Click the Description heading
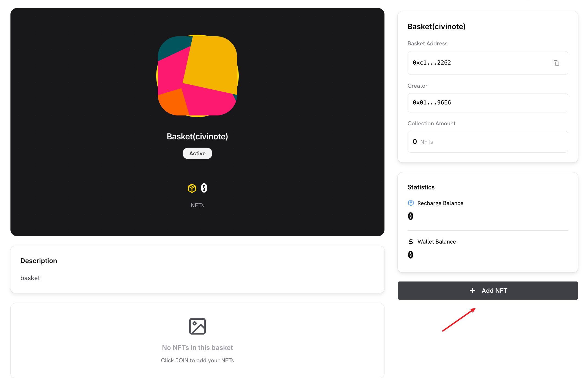Image resolution: width=588 pixels, height=392 pixels. 39,261
